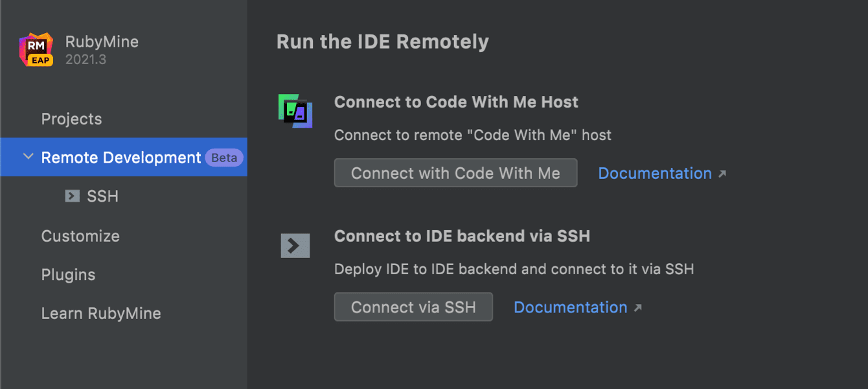868x389 pixels.
Task: Click the terminal icon next to SSH in sidebar
Action: (73, 196)
